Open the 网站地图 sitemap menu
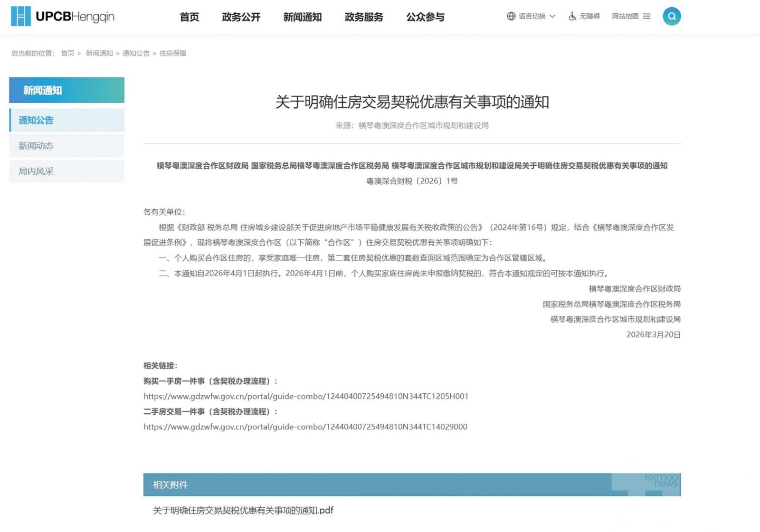The width and height of the screenshot is (760, 532). (x=624, y=15)
